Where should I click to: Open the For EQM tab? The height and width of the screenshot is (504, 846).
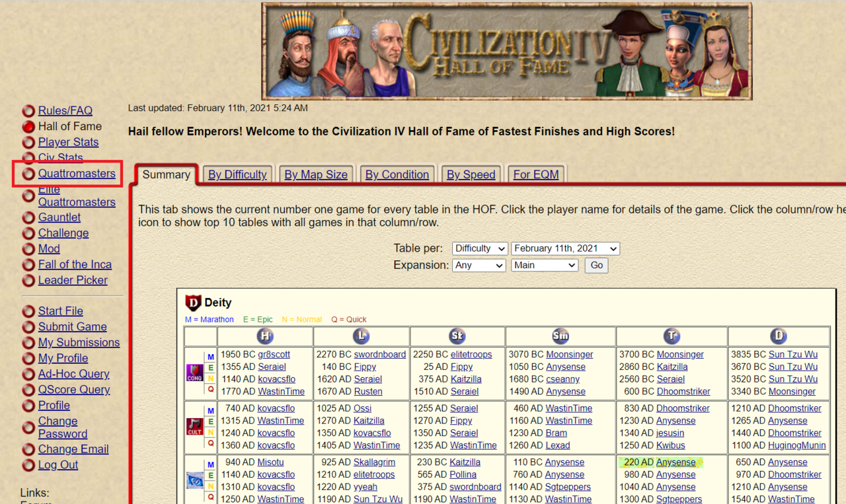pyautogui.click(x=536, y=174)
